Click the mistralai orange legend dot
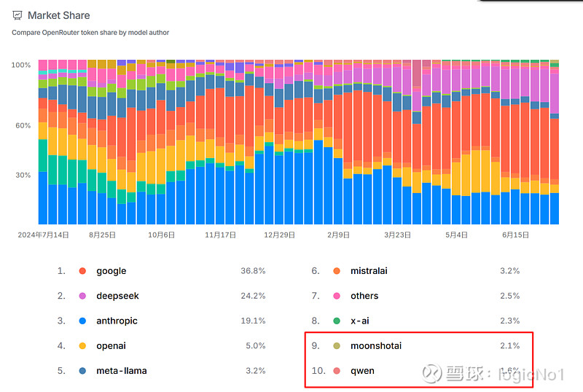 click(x=337, y=271)
